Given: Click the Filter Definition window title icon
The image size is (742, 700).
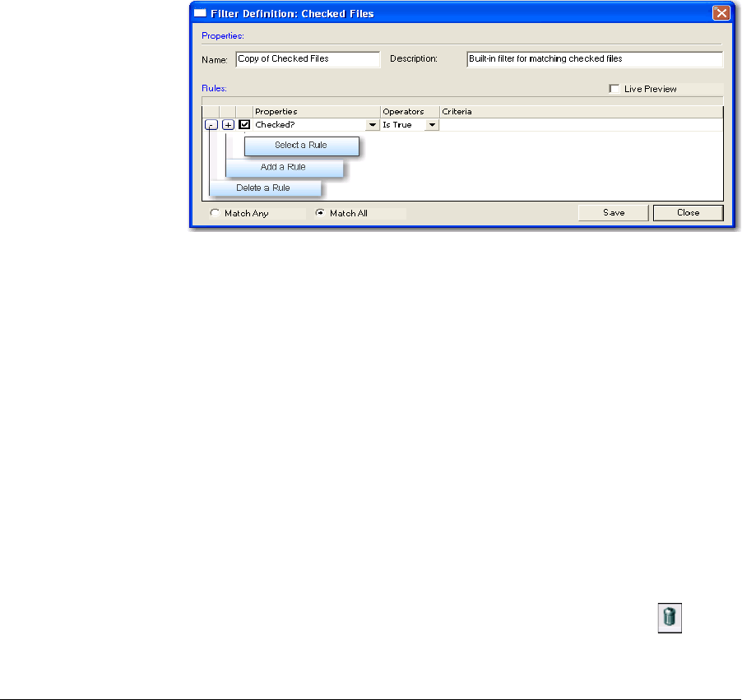Looking at the screenshot, I should pos(200,13).
